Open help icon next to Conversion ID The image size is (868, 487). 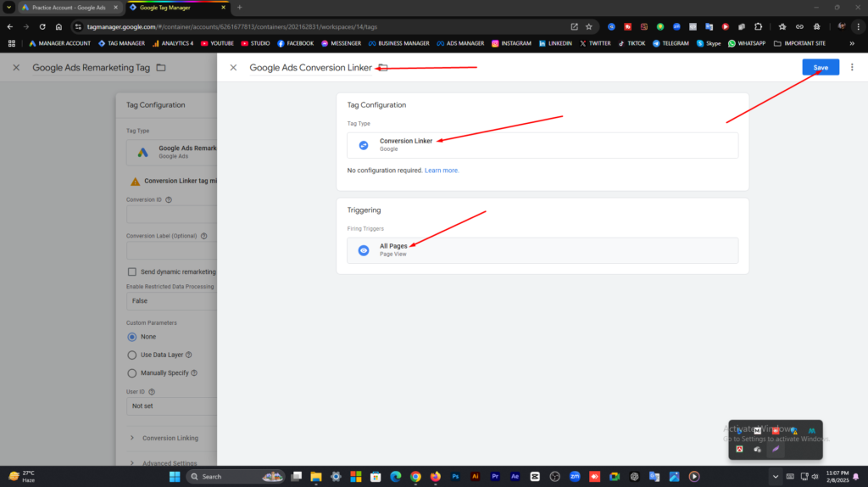(169, 199)
